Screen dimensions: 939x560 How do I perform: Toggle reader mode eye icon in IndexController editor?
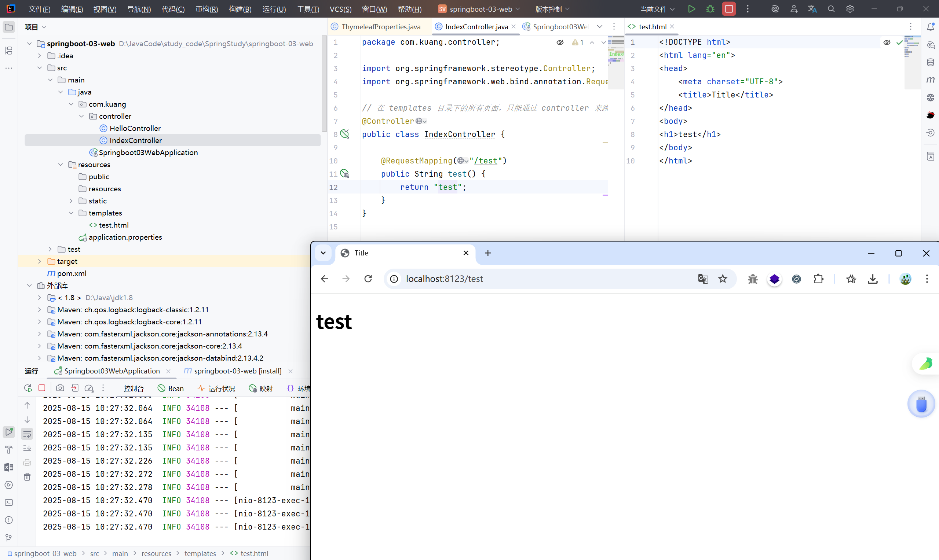[x=560, y=43]
